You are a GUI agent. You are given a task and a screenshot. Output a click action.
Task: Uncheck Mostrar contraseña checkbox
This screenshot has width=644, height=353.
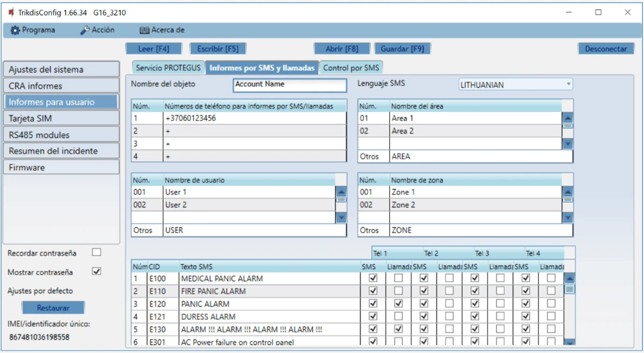97,271
